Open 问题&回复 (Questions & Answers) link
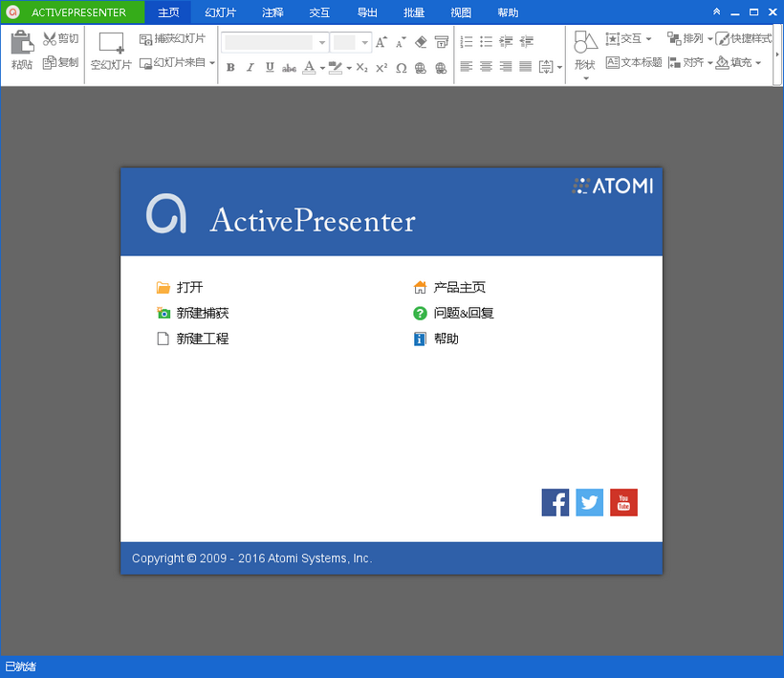Screen dimensions: 784x678 pyautogui.click(x=453, y=313)
